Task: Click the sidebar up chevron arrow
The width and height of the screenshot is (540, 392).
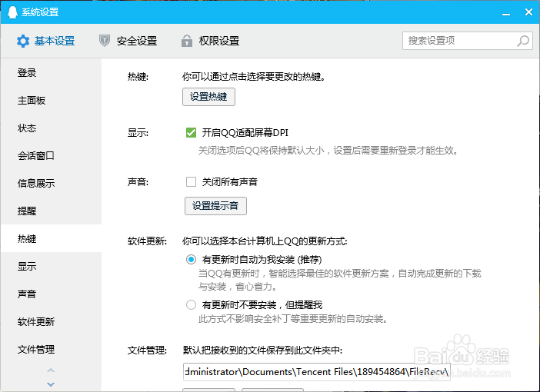Action: pos(51,370)
